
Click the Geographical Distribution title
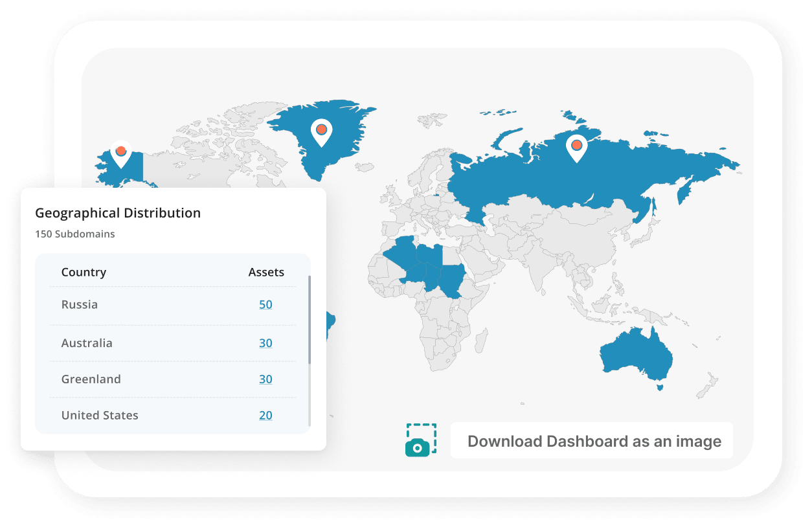coord(118,213)
